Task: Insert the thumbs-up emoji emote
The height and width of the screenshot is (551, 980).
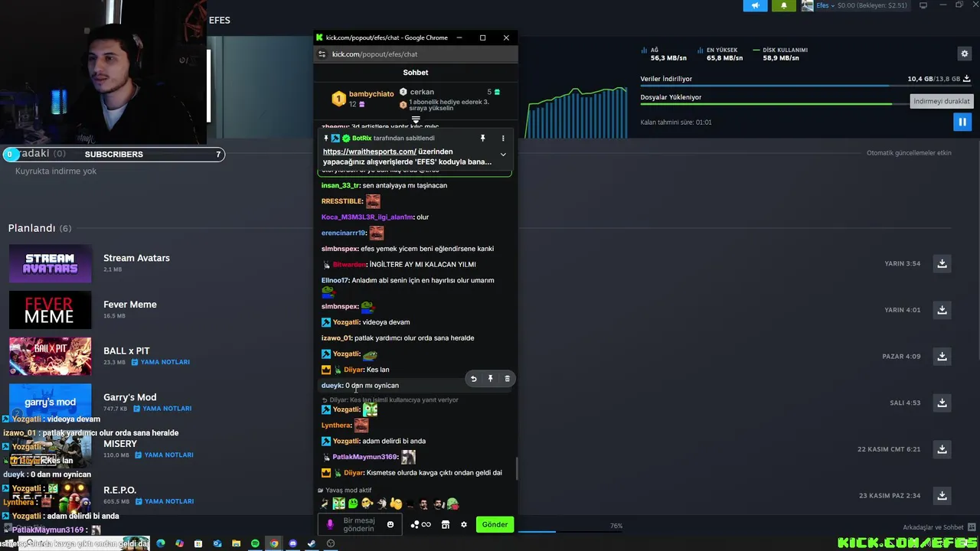Action: (396, 504)
